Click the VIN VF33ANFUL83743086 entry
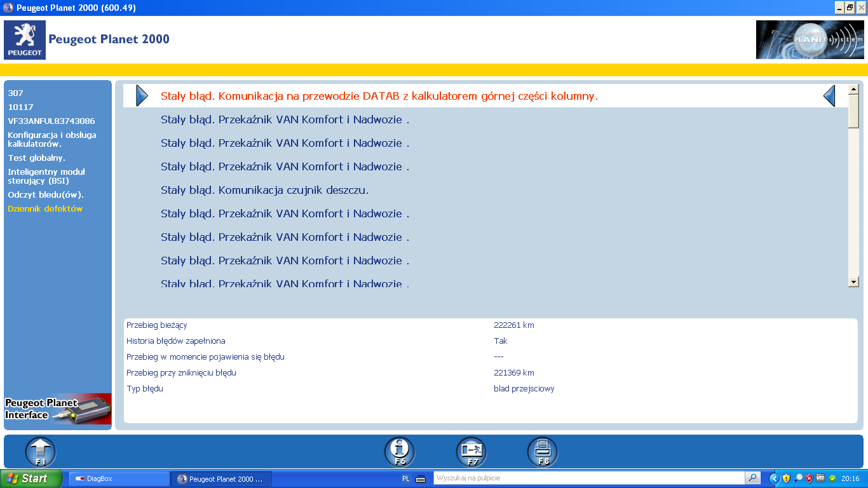 pyautogui.click(x=51, y=121)
